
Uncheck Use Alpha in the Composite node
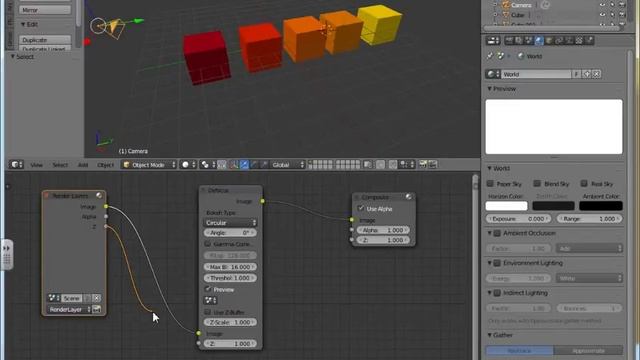coord(361,208)
